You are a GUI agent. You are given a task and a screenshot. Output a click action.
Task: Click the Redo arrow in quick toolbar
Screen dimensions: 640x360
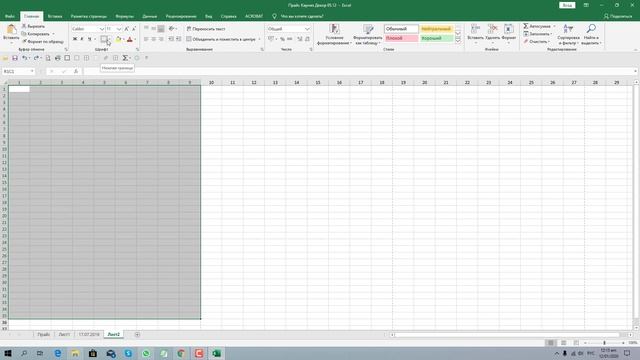click(36, 58)
